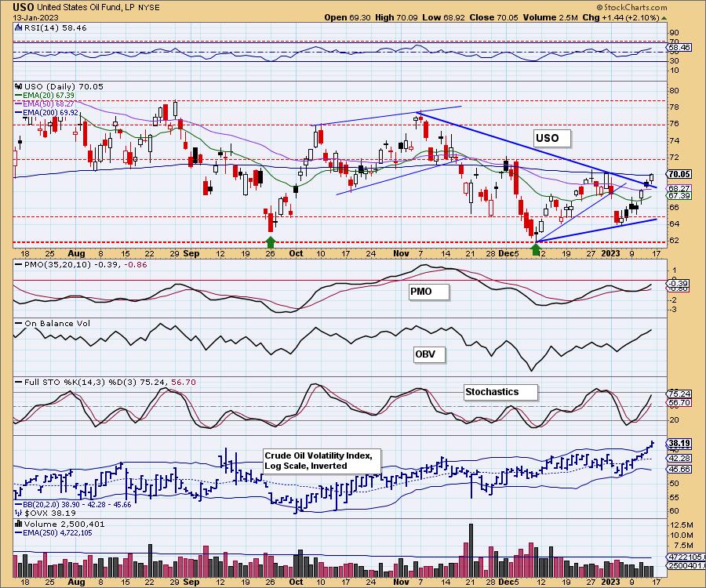Image resolution: width=706 pixels, height=588 pixels.
Task: Click the -0.39 PMO axis tag
Action: 678,284
